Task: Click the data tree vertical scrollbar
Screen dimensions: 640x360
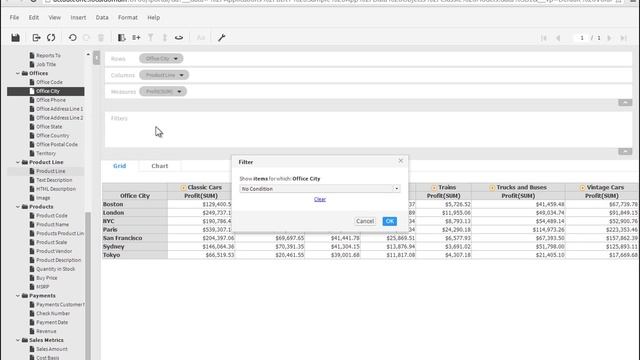Action: click(x=88, y=286)
